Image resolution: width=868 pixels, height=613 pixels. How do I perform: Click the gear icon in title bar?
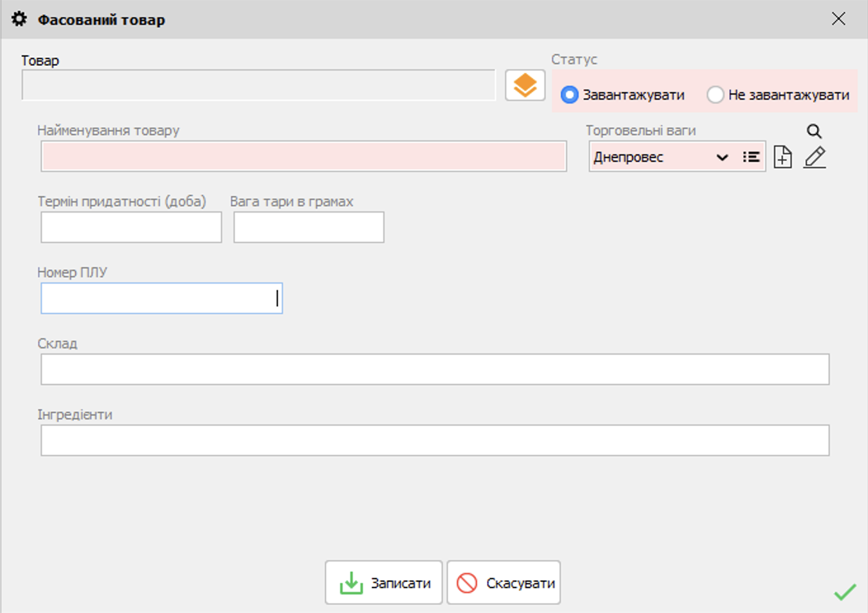pos(20,19)
